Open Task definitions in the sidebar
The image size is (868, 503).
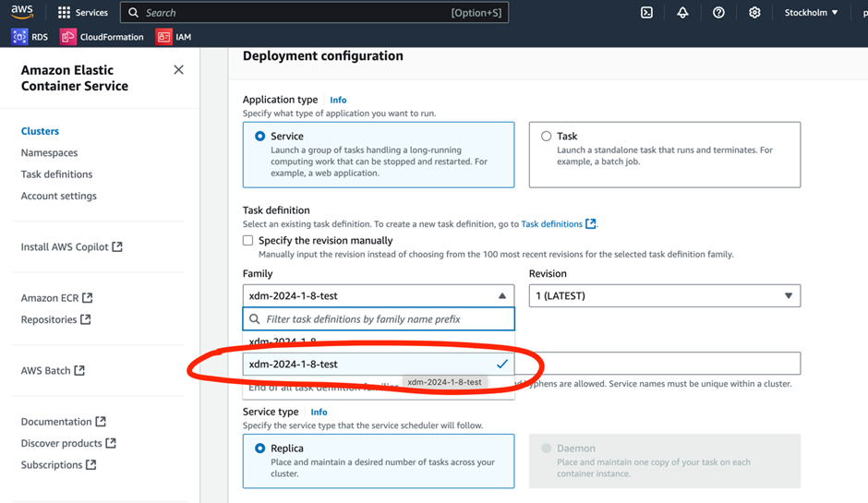(56, 174)
